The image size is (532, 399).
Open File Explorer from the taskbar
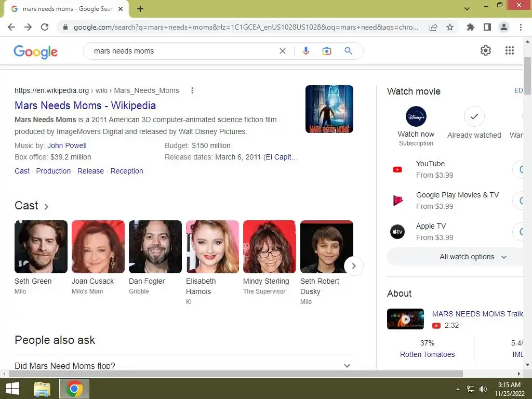pos(42,389)
